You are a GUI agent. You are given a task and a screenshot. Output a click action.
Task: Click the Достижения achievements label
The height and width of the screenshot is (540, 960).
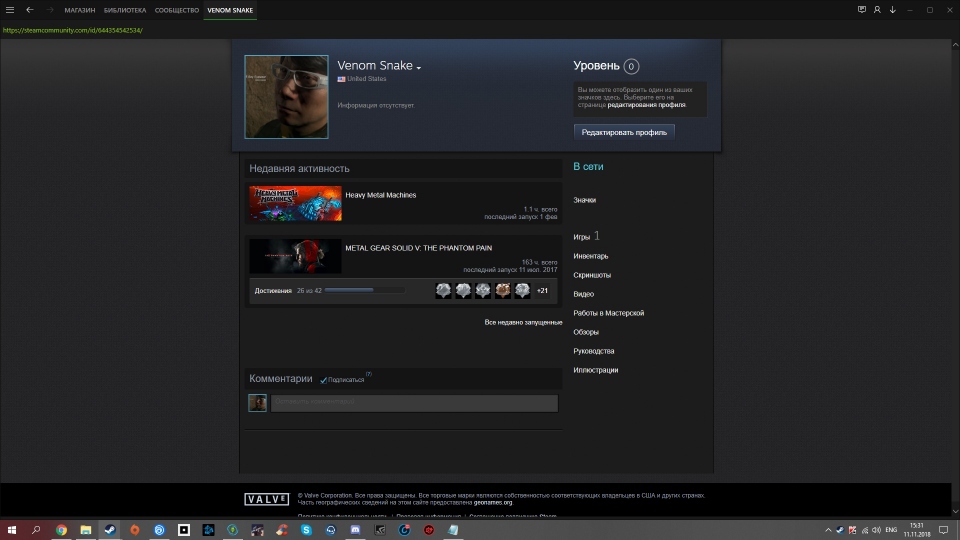(x=273, y=291)
